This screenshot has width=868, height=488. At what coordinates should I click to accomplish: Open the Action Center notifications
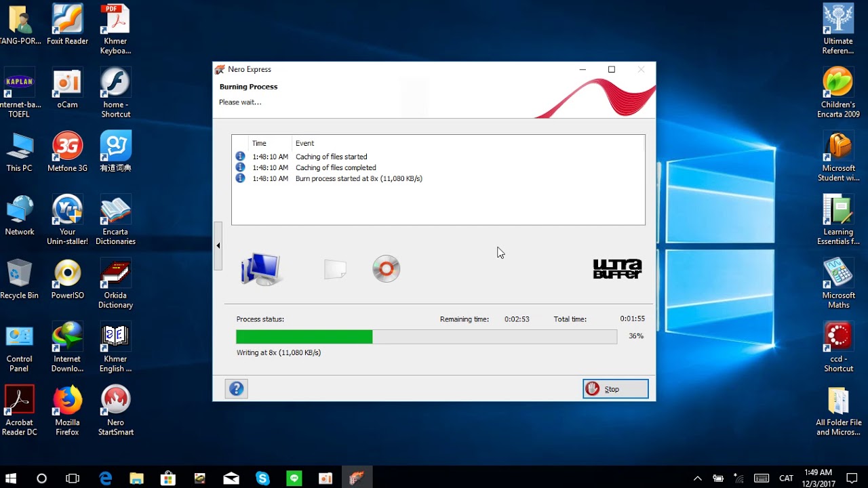click(x=852, y=478)
